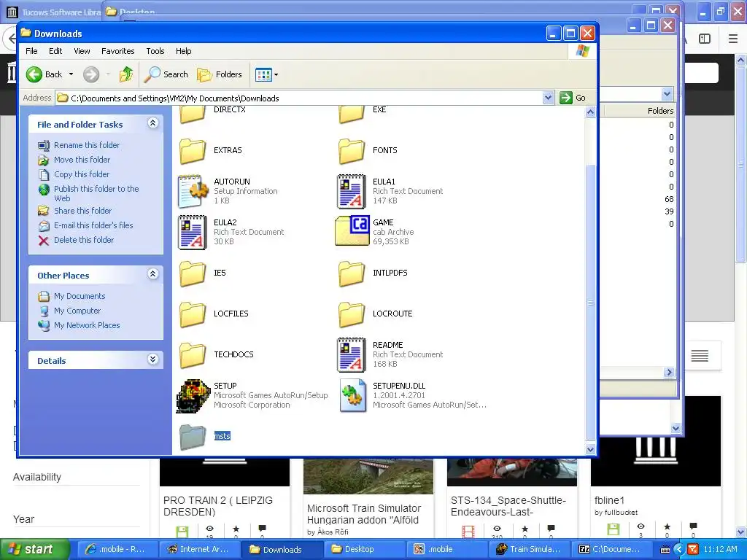The image size is (747, 560).
Task: Select the DIRECTX folder icon
Action: pyautogui.click(x=193, y=113)
